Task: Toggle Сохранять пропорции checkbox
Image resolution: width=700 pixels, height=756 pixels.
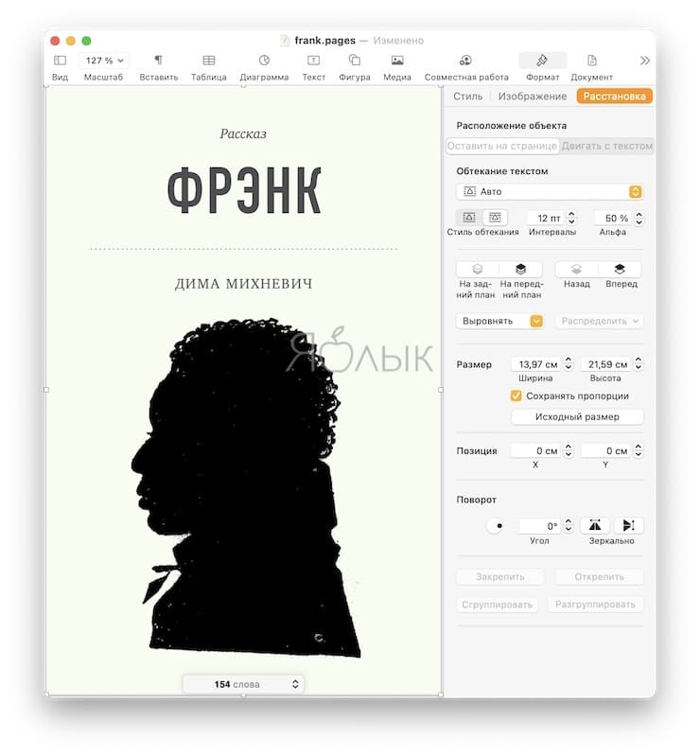Action: click(516, 396)
